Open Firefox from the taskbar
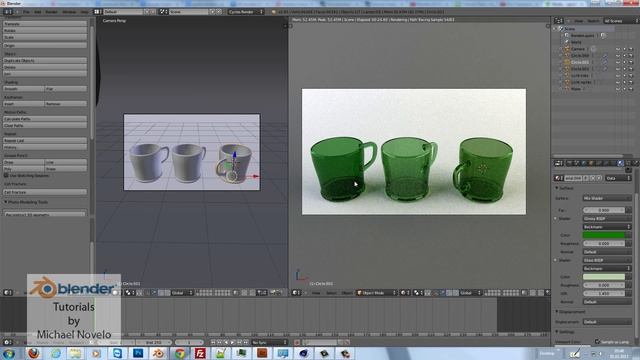Screen dimensions: 640x360 [34, 353]
